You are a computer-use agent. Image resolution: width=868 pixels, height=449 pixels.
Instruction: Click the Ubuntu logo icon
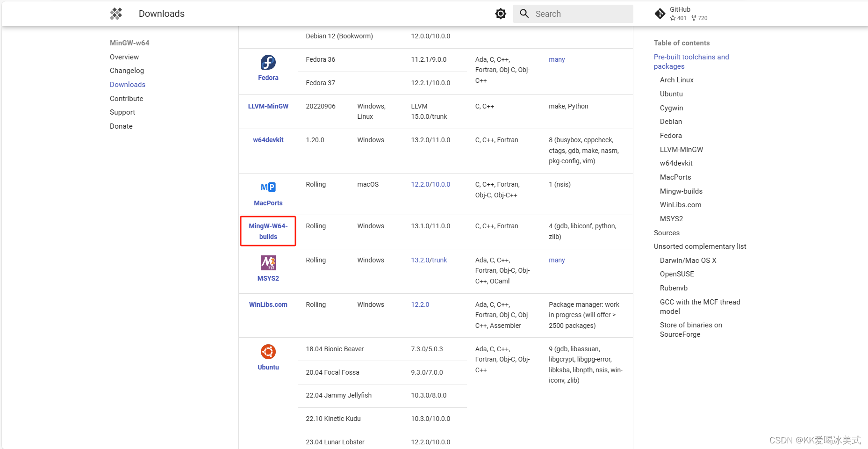pyautogui.click(x=268, y=352)
